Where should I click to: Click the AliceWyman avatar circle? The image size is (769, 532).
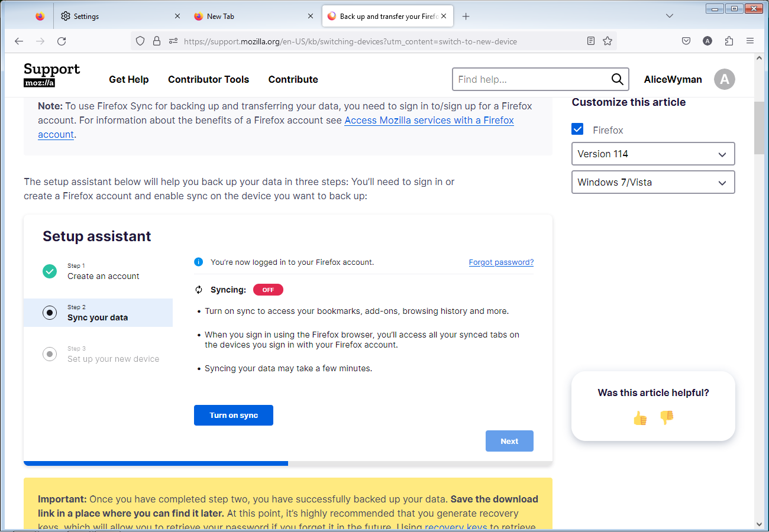pyautogui.click(x=725, y=79)
